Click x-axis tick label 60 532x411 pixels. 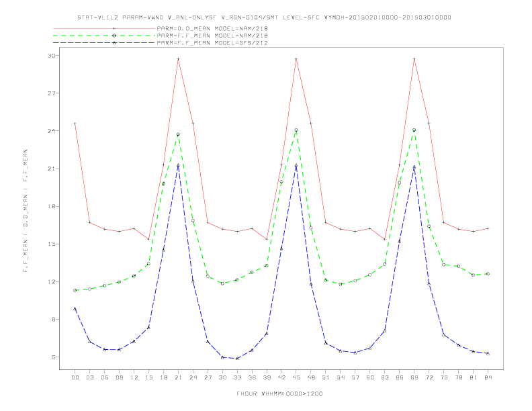tap(370, 377)
